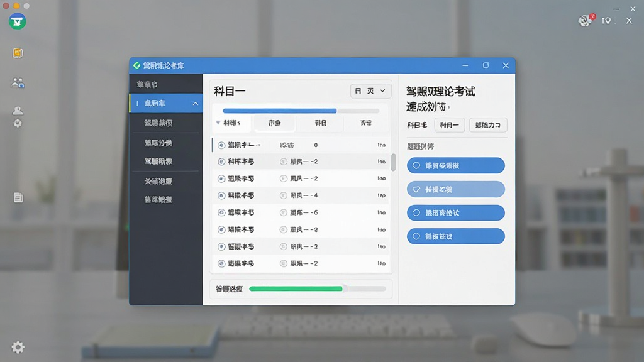Select the left radio icon of the third list row
Image resolution: width=644 pixels, height=362 pixels.
click(x=221, y=178)
